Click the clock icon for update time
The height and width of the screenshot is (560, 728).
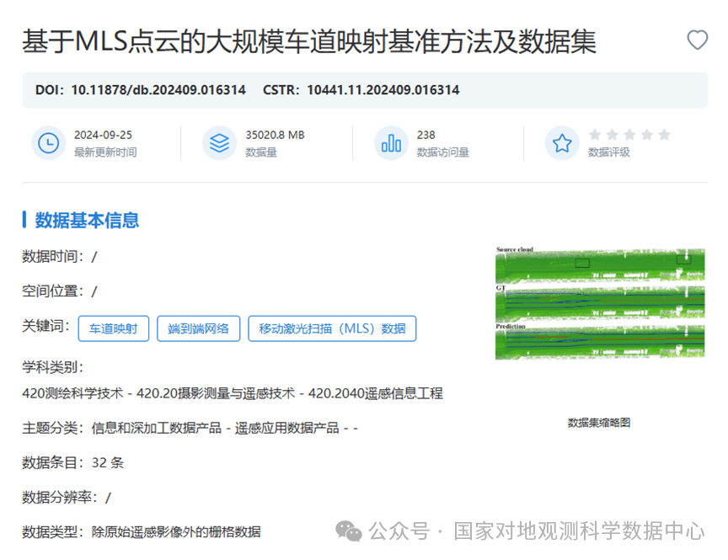[48, 143]
